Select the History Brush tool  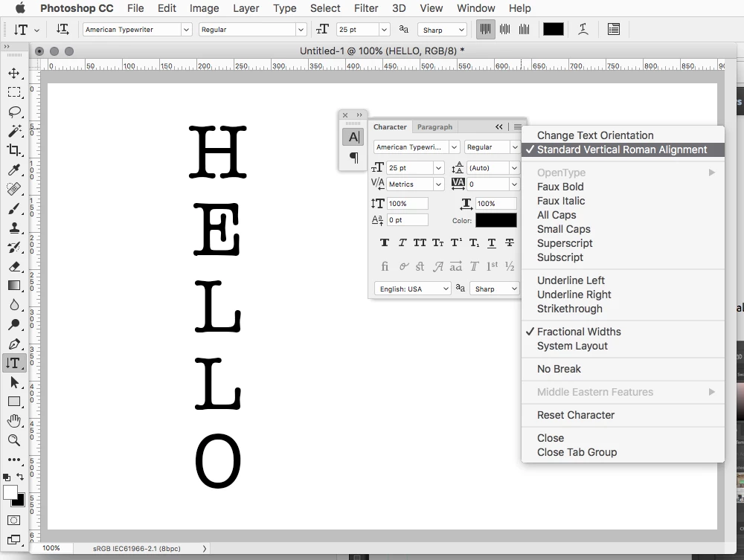(x=13, y=247)
